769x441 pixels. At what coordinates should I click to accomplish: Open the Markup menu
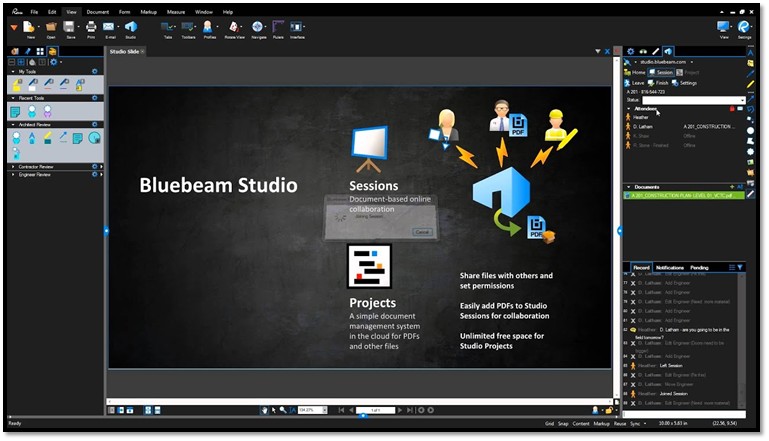coord(149,11)
